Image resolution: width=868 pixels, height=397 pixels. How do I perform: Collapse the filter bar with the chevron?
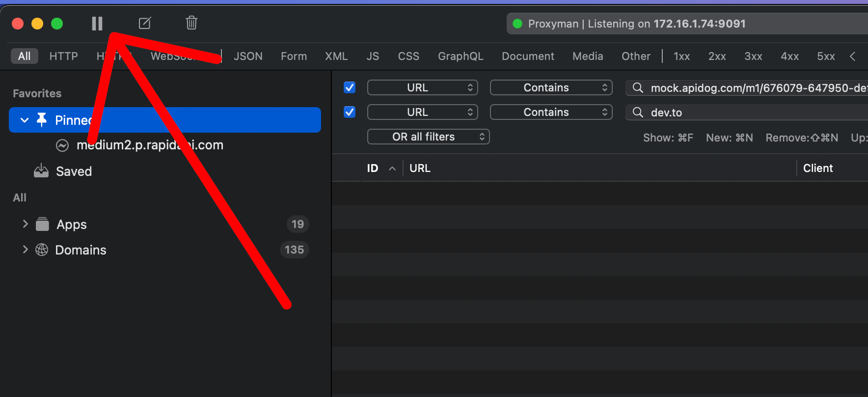(x=853, y=56)
